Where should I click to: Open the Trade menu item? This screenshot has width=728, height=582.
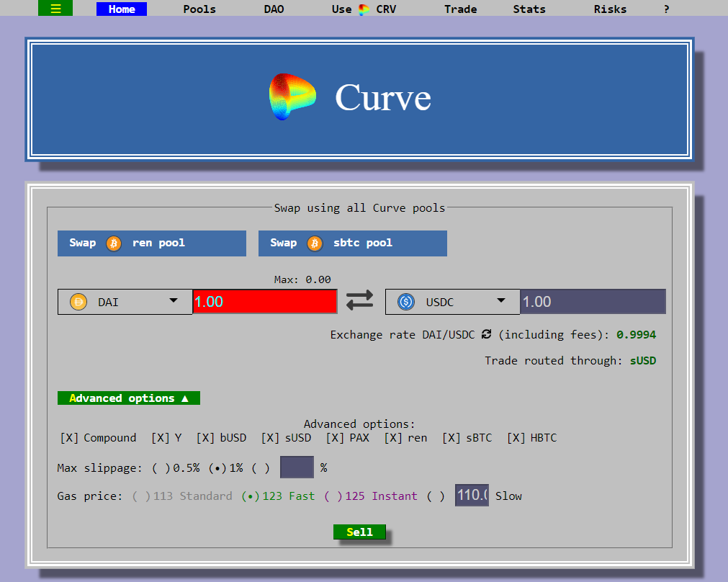click(460, 9)
